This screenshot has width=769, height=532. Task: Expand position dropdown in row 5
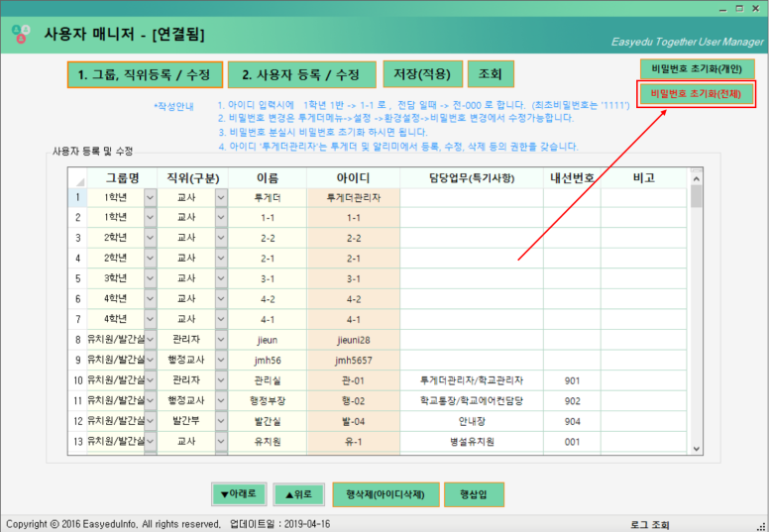tap(221, 278)
